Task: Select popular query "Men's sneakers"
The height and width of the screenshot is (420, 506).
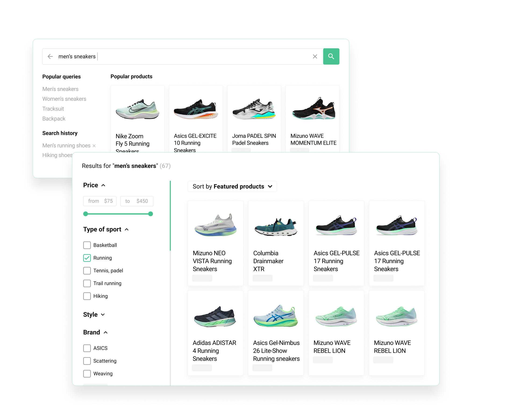Action: [x=61, y=89]
